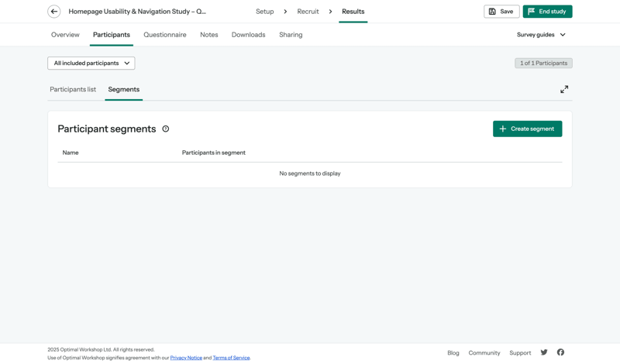Click the back arrow icon
This screenshot has width=620, height=364.
[x=54, y=12]
